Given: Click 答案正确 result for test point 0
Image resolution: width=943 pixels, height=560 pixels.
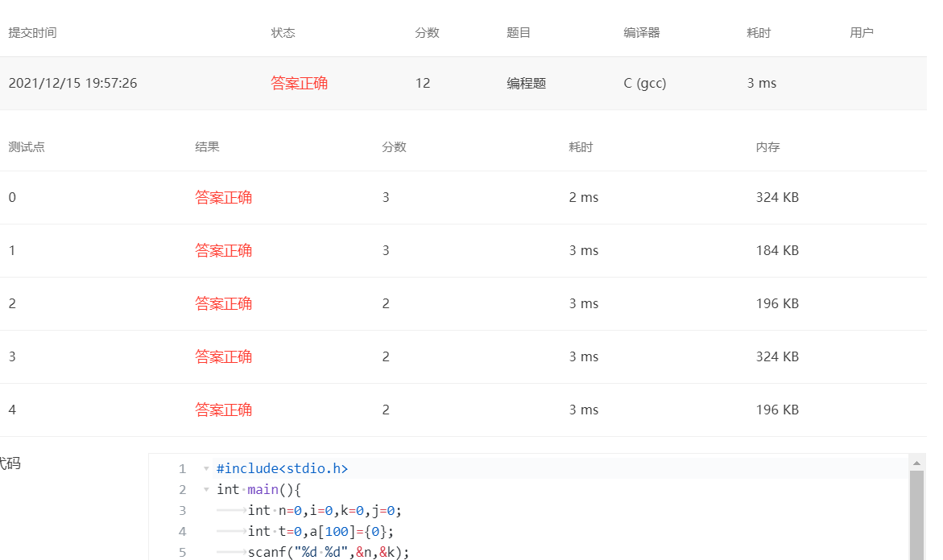Looking at the screenshot, I should pos(223,197).
